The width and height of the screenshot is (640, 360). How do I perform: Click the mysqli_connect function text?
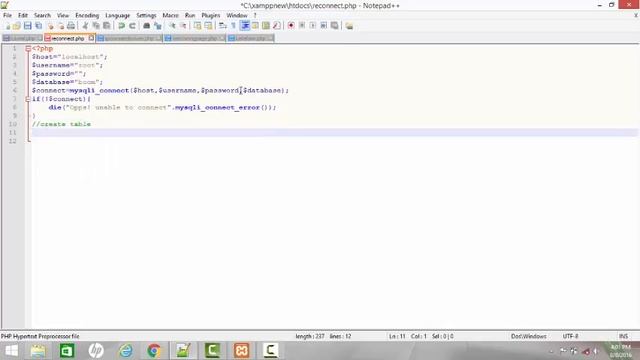99,90
